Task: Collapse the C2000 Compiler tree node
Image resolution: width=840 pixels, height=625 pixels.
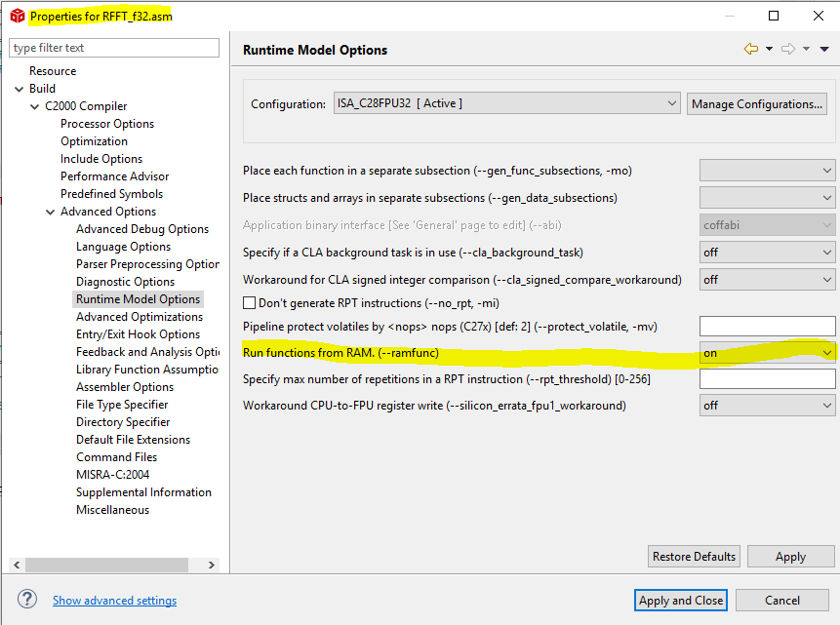Action: [x=36, y=106]
